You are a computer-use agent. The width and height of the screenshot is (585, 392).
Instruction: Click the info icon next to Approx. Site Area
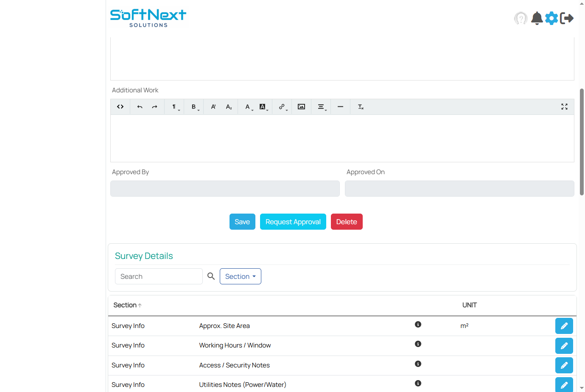pos(418,324)
